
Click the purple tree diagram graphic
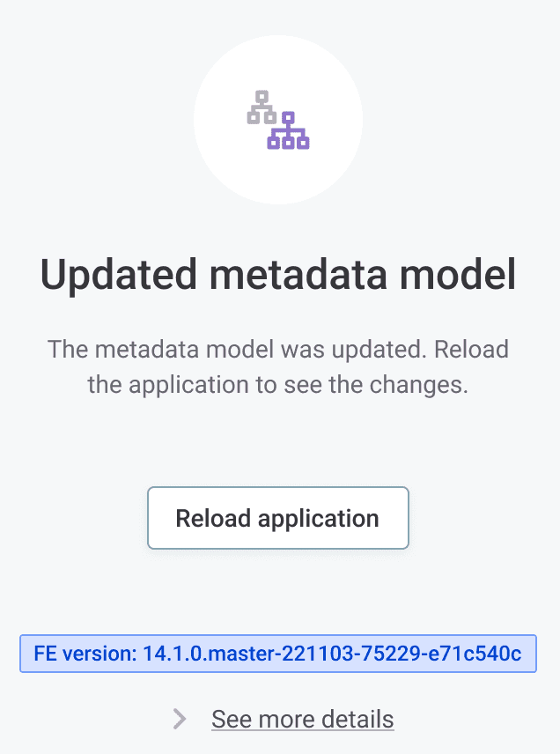288,131
